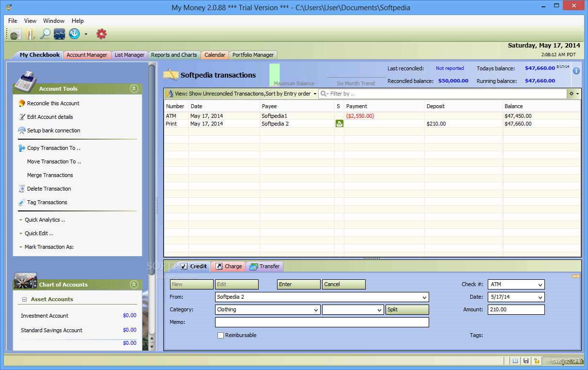This screenshot has height=370, width=588.
Task: Open the download icon's dropdown arrow
Action: 86,34
